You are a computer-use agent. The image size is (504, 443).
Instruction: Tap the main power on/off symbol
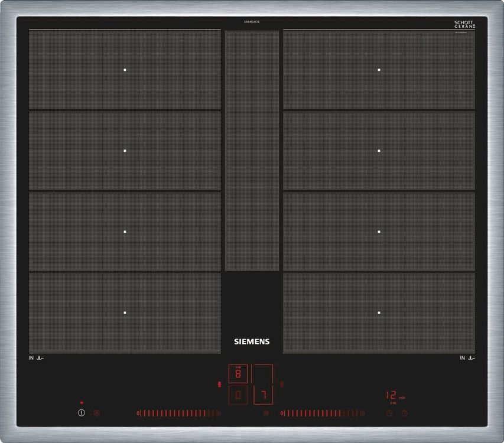(x=82, y=413)
